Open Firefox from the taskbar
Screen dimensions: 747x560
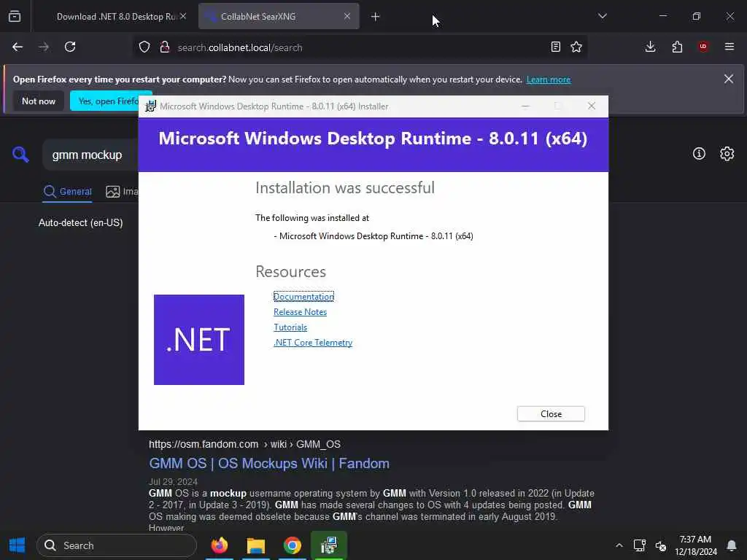pyautogui.click(x=219, y=545)
